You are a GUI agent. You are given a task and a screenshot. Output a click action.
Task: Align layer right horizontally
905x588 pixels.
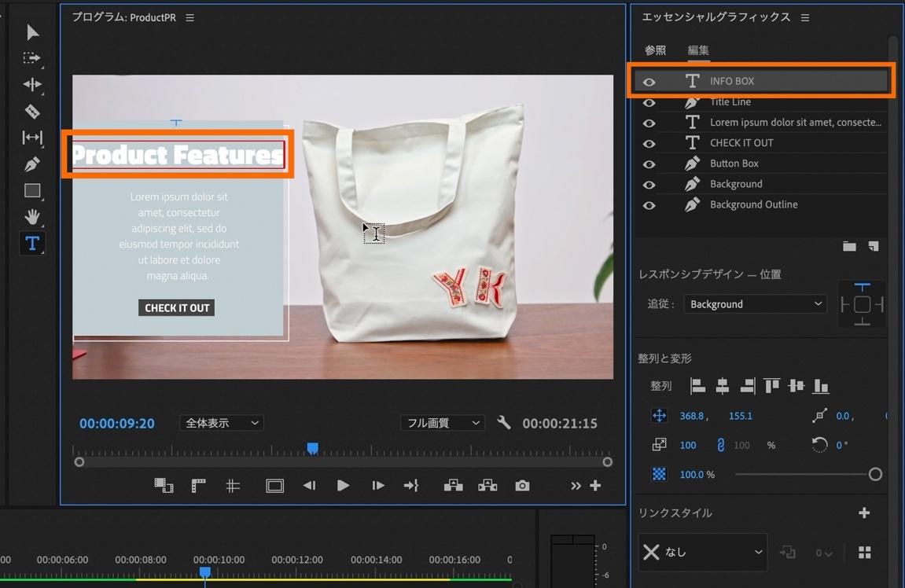pyautogui.click(x=748, y=385)
